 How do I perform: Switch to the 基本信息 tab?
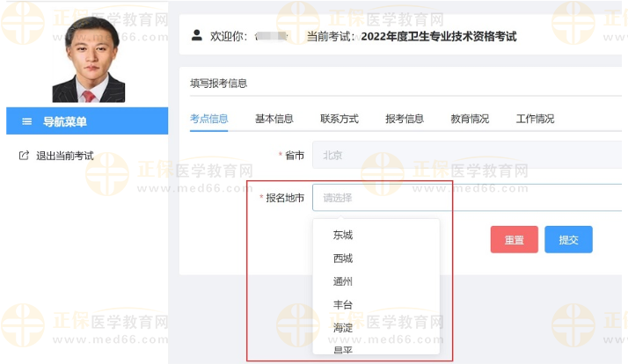click(x=274, y=119)
